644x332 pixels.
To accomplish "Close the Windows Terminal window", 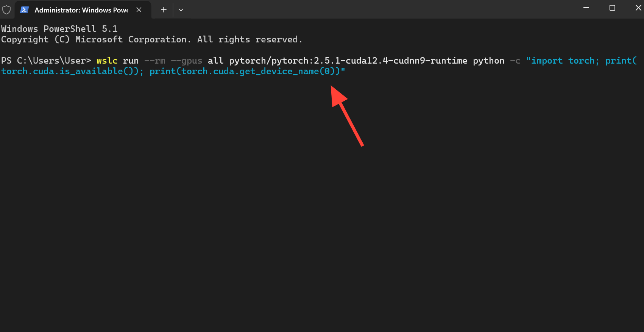I will pyautogui.click(x=638, y=8).
